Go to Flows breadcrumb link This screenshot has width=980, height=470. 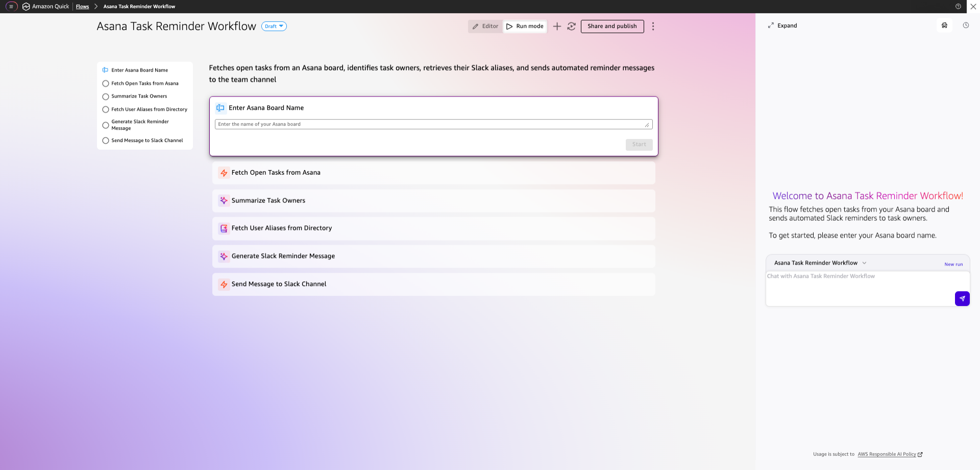click(x=82, y=7)
